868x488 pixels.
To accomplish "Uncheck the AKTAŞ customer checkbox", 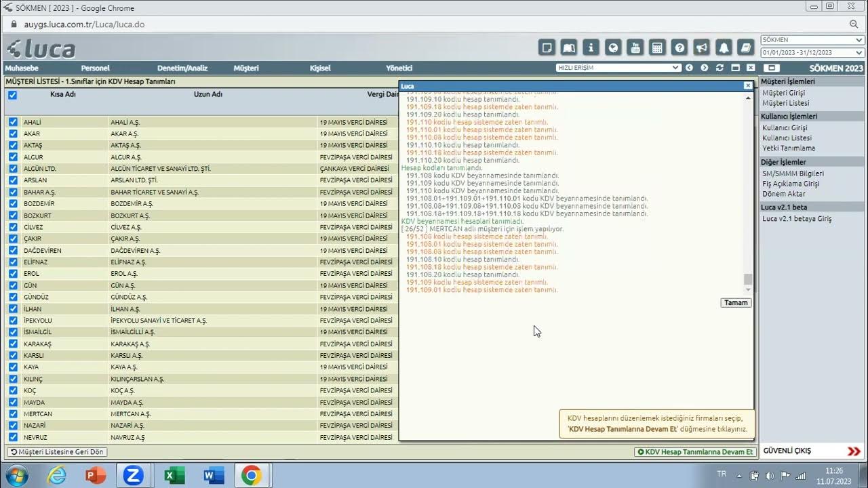I will click(x=13, y=145).
